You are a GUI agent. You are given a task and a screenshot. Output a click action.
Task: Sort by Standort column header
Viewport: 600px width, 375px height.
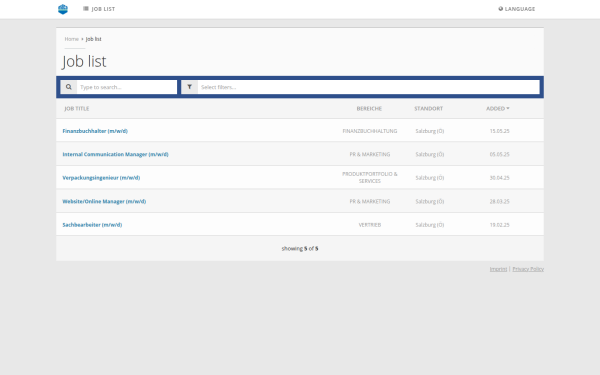pos(429,109)
